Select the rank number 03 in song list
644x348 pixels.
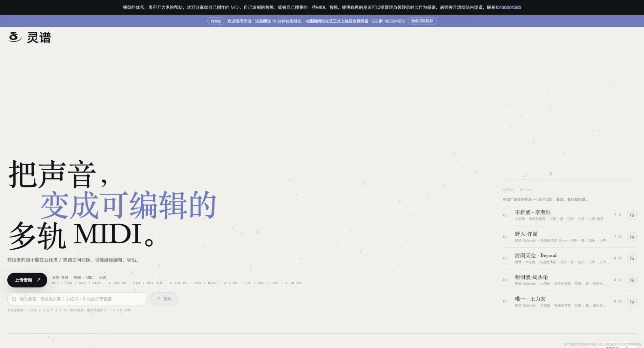pos(505,259)
